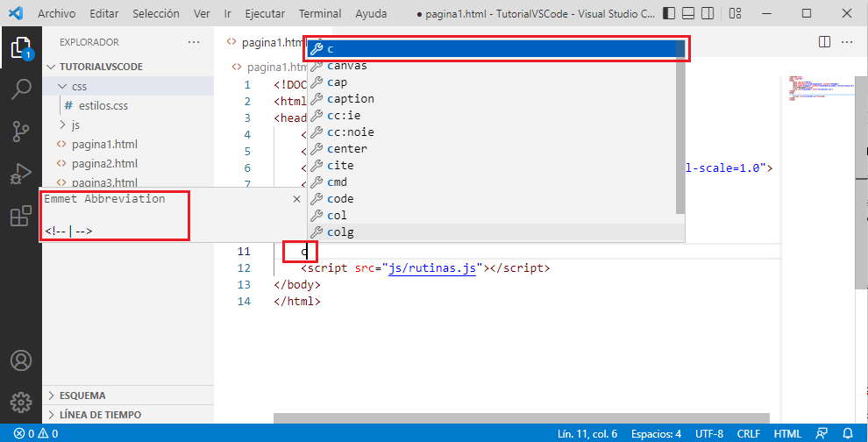868x442 pixels.
Task: Close the Emmet Abbreviation details popup
Action: click(x=296, y=199)
